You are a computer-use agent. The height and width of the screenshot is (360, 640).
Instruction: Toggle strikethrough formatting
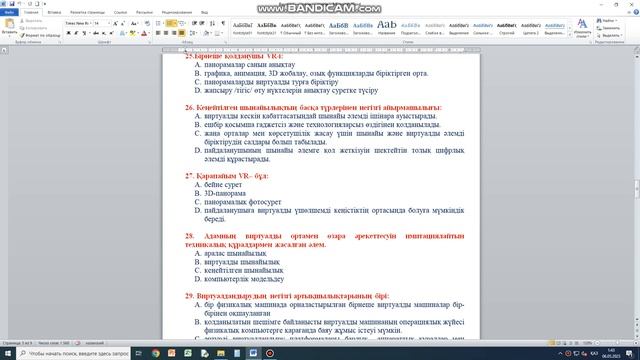tap(96, 33)
